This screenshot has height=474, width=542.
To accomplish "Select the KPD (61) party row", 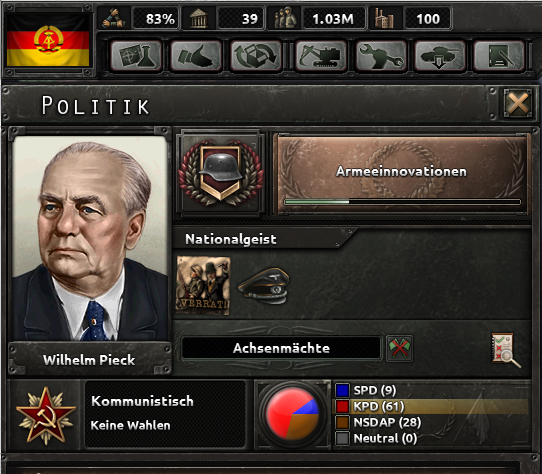I will [x=431, y=406].
